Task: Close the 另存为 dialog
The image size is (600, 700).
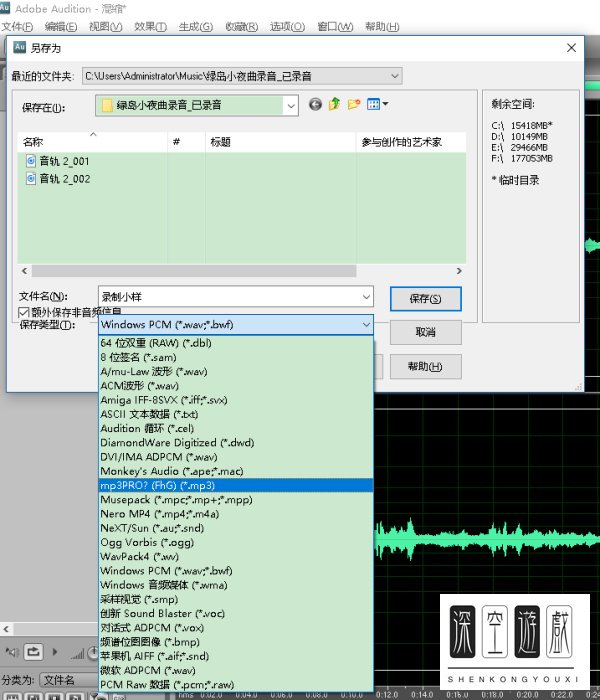Action: click(571, 48)
